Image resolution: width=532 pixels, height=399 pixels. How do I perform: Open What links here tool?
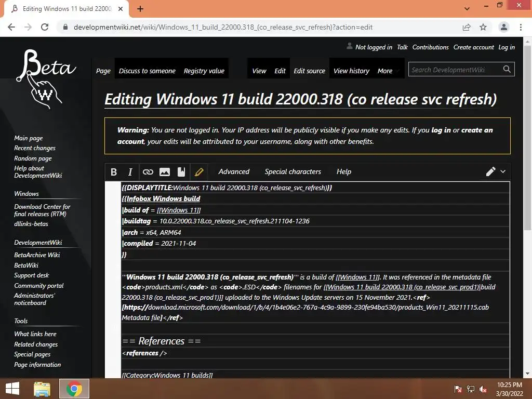[35, 334]
